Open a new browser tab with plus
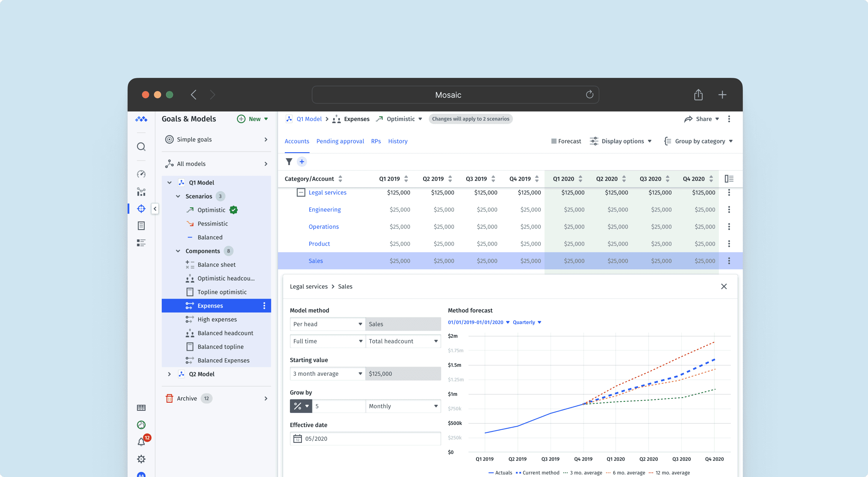The width and height of the screenshot is (868, 477). pyautogui.click(x=722, y=95)
